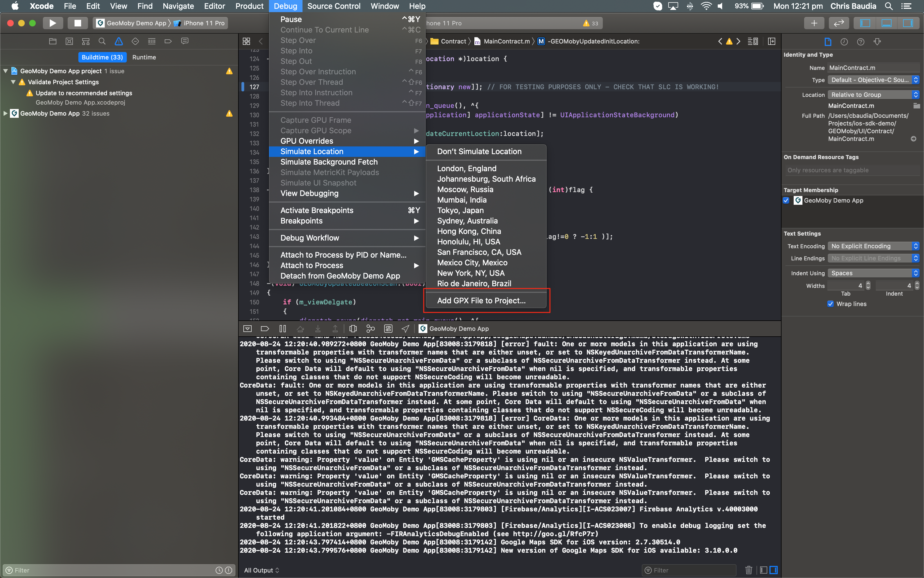Click the Tab width stepper
Screen dimensions: 924x578
(x=868, y=286)
